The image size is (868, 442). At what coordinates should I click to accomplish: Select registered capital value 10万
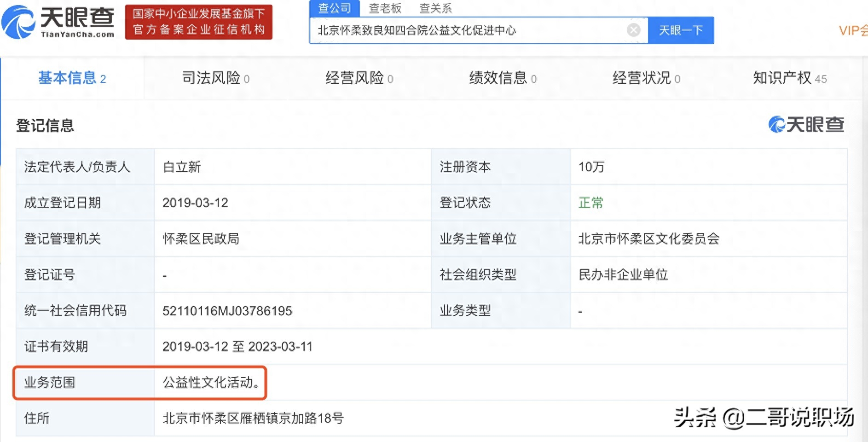pos(591,167)
